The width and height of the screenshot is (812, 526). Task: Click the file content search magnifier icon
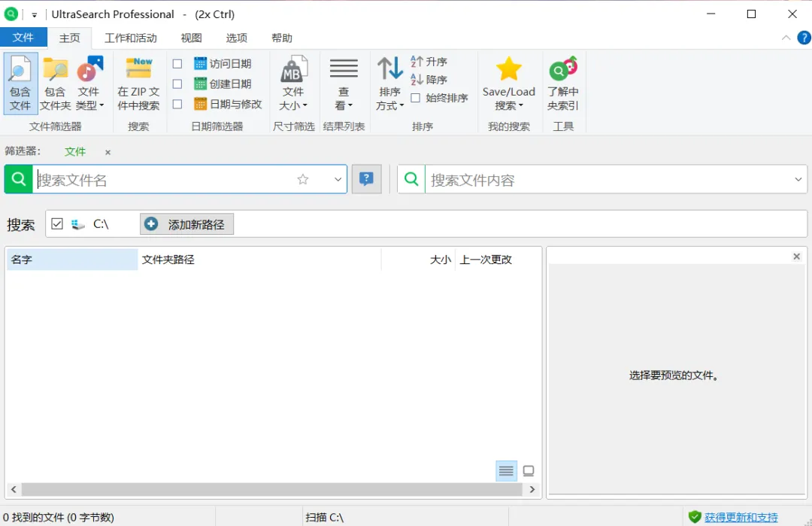pyautogui.click(x=411, y=179)
